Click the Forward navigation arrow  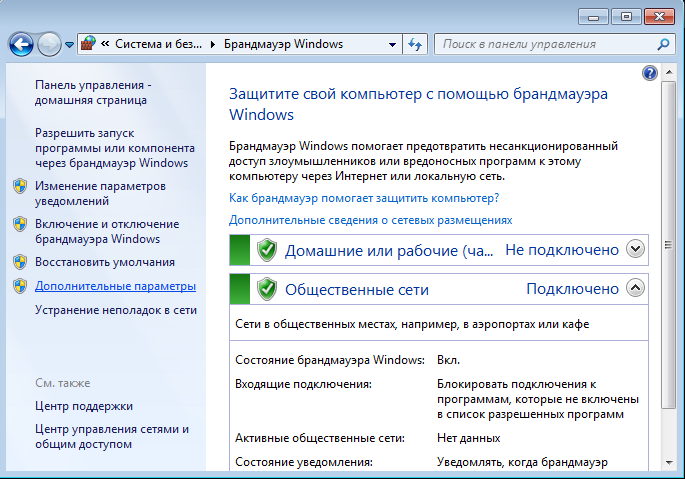(49, 44)
